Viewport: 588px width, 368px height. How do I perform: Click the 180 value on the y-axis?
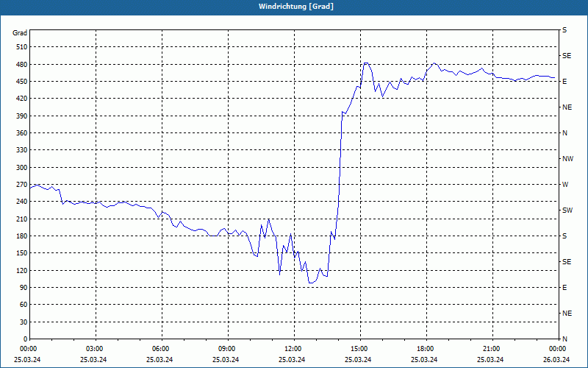point(22,236)
